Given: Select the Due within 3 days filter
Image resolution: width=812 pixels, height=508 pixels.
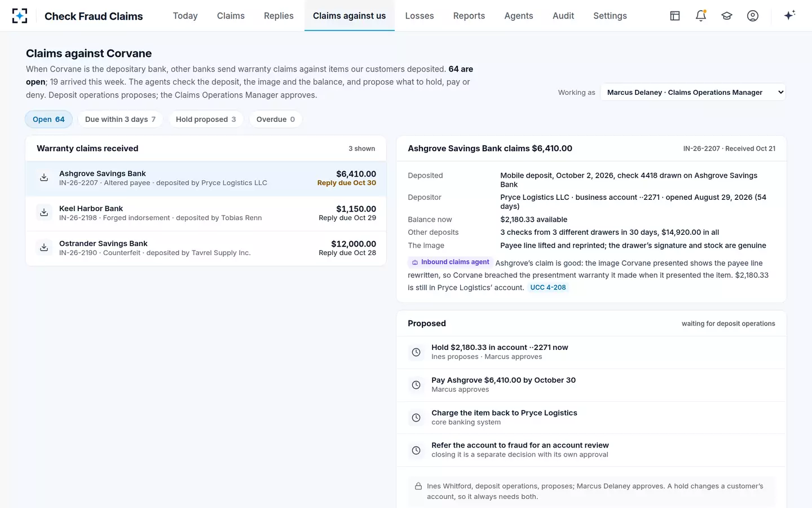Looking at the screenshot, I should tap(120, 119).
